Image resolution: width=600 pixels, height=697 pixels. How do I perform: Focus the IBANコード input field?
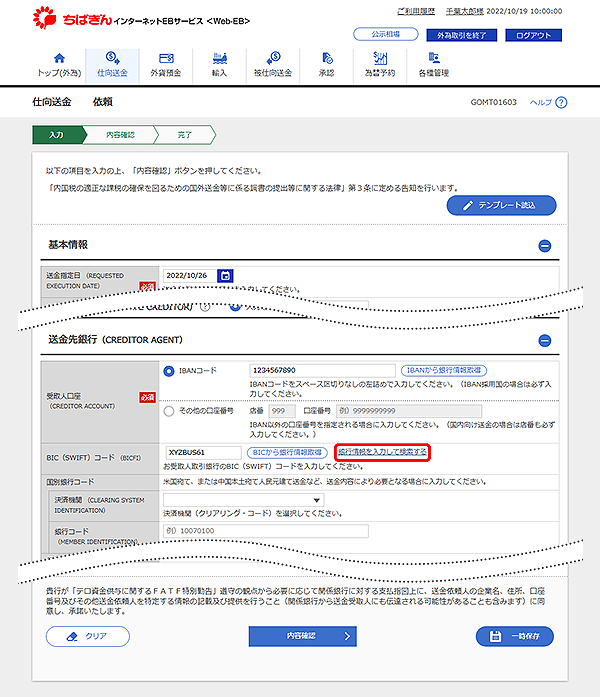click(x=322, y=370)
